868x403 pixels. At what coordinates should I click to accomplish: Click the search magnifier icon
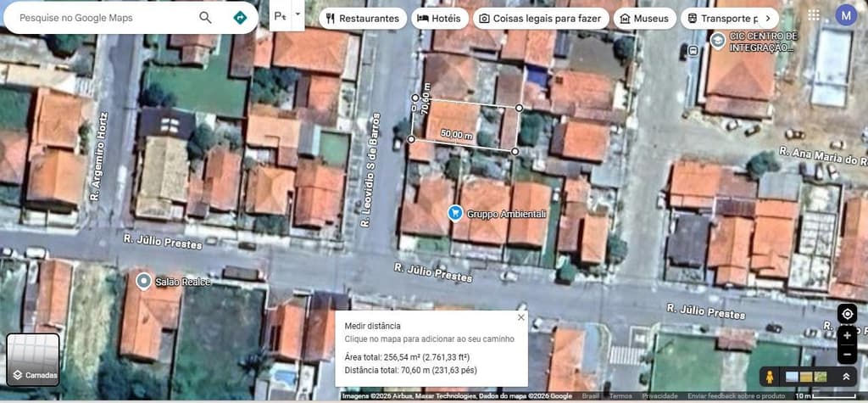coord(205,18)
